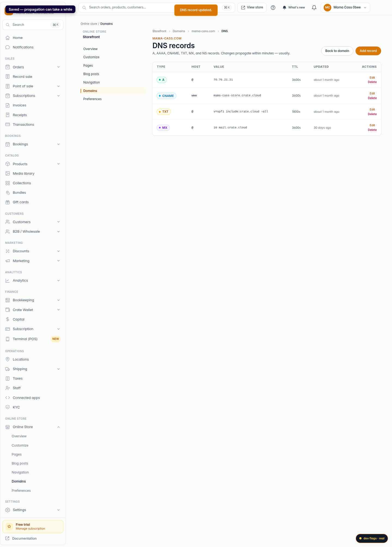Click the Bundles icon
Image resolution: width=392 pixels, height=547 pixels.
8,193
